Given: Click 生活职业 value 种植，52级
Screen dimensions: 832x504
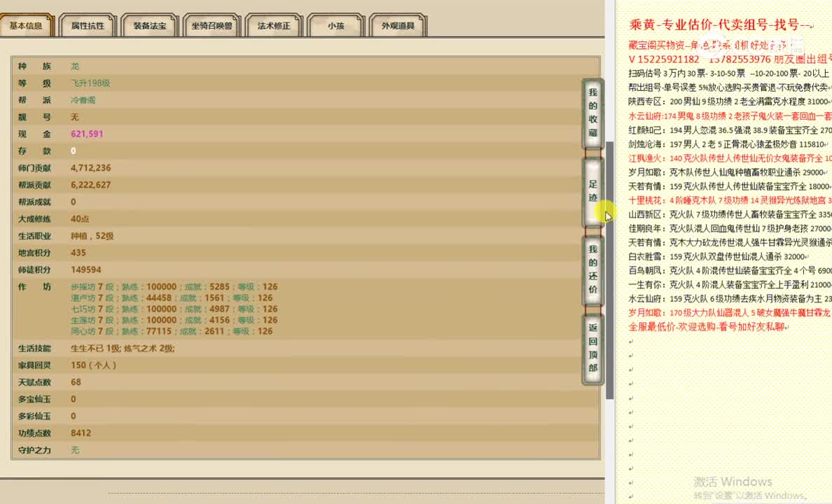Looking at the screenshot, I should click(x=92, y=236).
